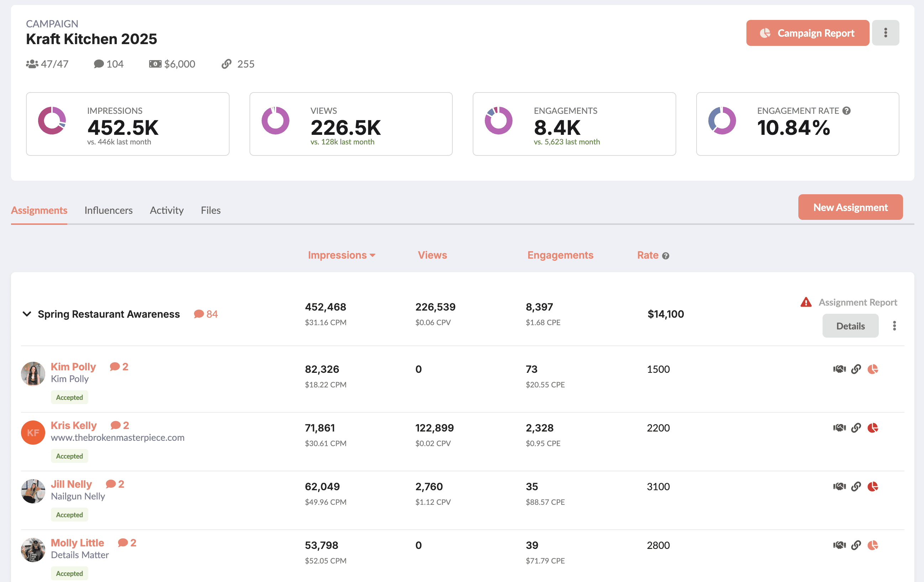Open Molly Little report pie icon
924x582 pixels.
coord(873,545)
